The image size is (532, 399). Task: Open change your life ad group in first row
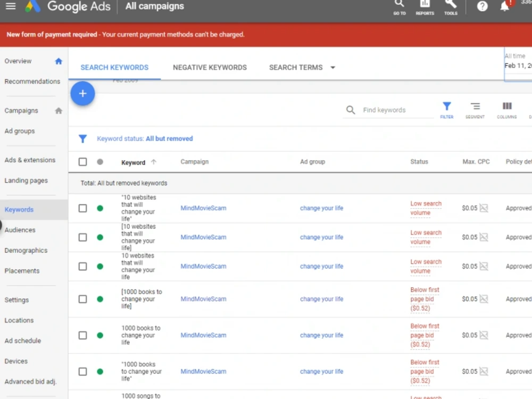[321, 209]
